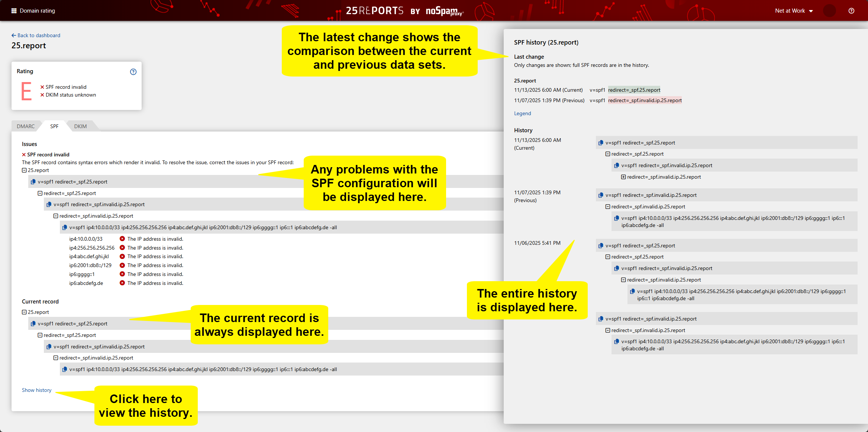Switch to the DKIM tab
Image resolution: width=868 pixels, height=432 pixels.
[80, 126]
